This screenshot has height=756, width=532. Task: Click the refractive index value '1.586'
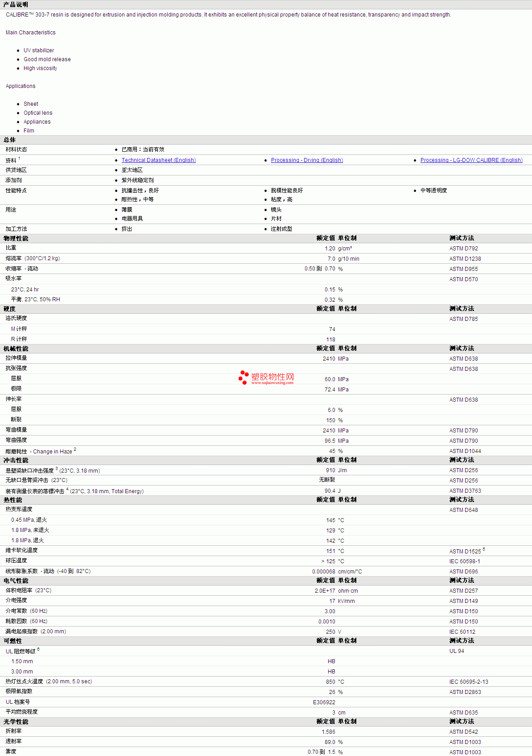pyautogui.click(x=329, y=732)
